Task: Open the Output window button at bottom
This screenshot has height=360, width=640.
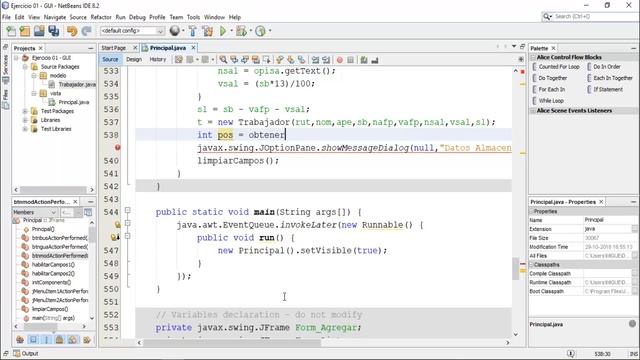Action: pos(26,353)
